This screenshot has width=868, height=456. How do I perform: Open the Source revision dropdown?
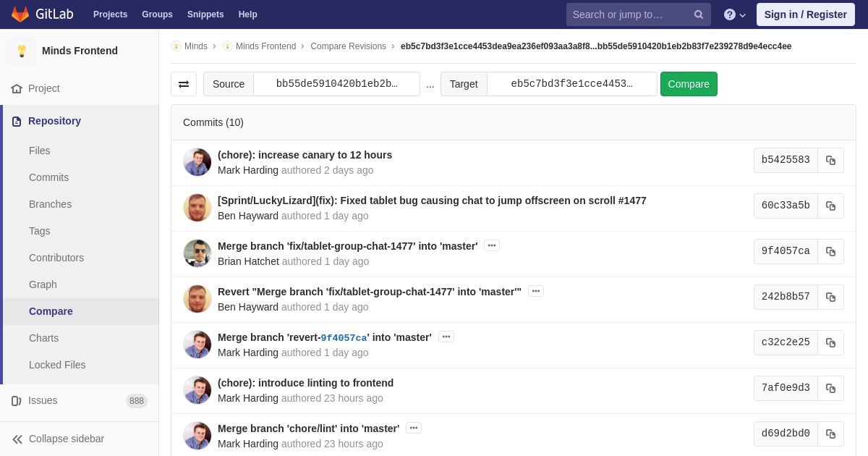[x=336, y=84]
